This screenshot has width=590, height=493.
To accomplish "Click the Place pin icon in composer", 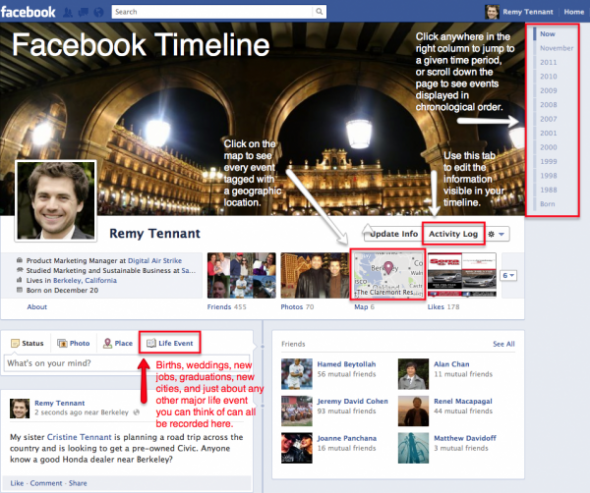I will coord(108,343).
